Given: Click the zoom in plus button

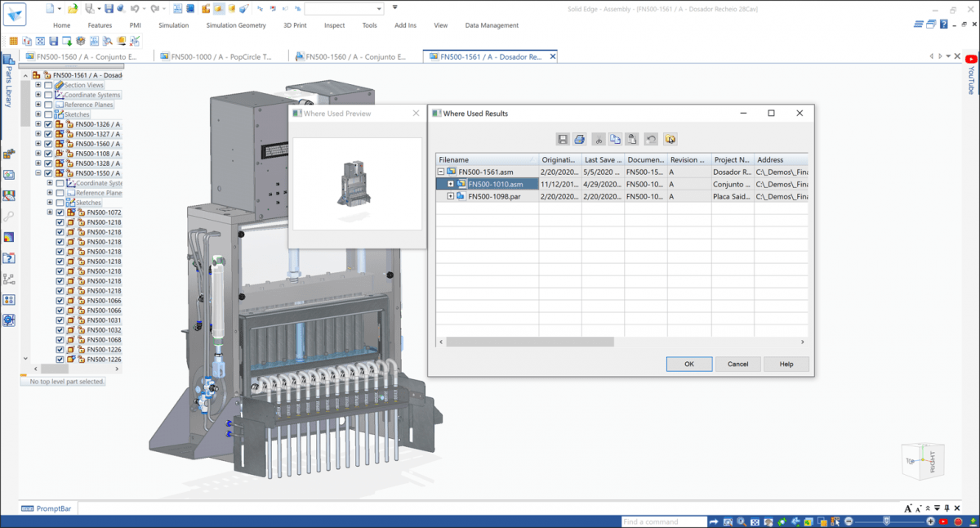Looking at the screenshot, I should click(x=930, y=521).
